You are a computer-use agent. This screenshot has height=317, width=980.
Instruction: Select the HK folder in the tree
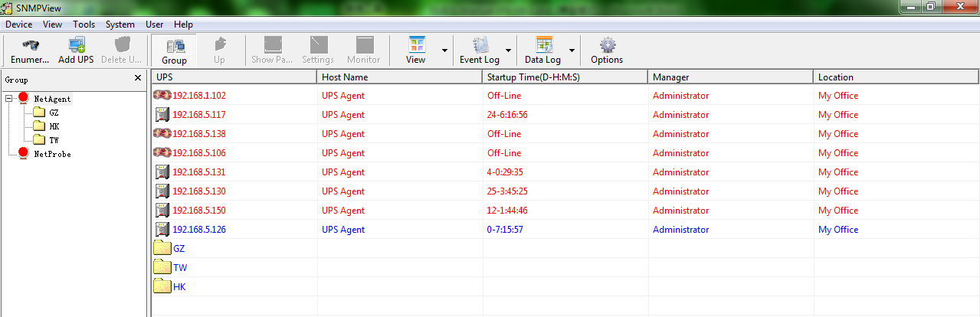(54, 126)
